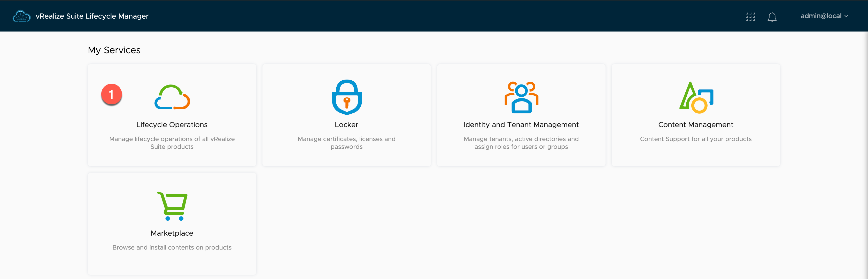
Task: Click the vRealize cloud logo icon
Action: [21, 16]
